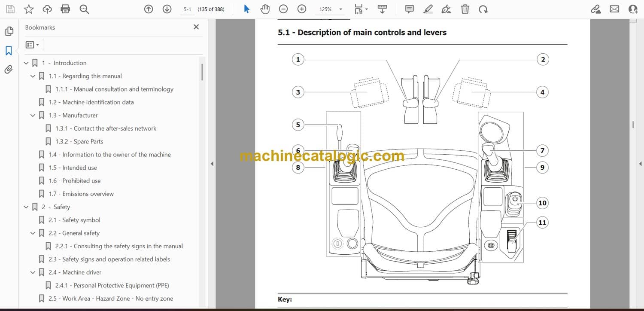Open the Attachments paperclip panel
The width and height of the screenshot is (644, 311).
point(9,70)
